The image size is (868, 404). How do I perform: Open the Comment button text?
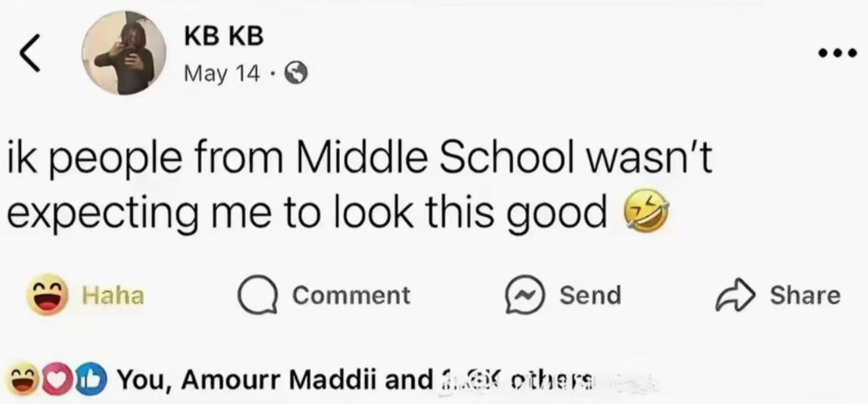(x=351, y=295)
